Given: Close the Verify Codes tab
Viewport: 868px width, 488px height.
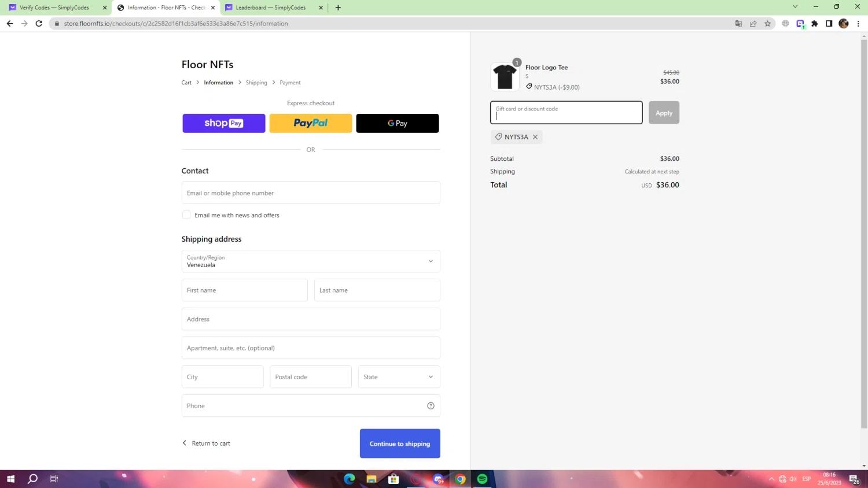Looking at the screenshot, I should pyautogui.click(x=105, y=8).
